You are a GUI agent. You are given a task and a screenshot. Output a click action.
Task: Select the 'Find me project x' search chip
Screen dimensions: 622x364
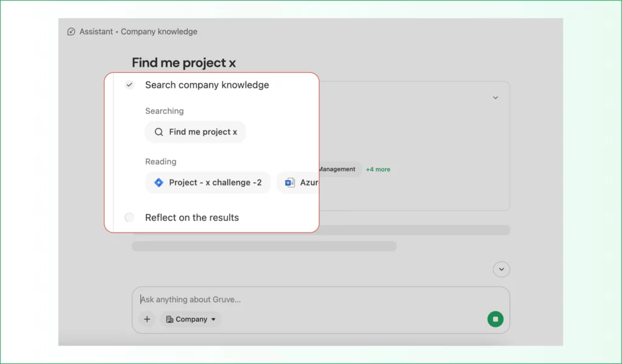[x=196, y=132]
